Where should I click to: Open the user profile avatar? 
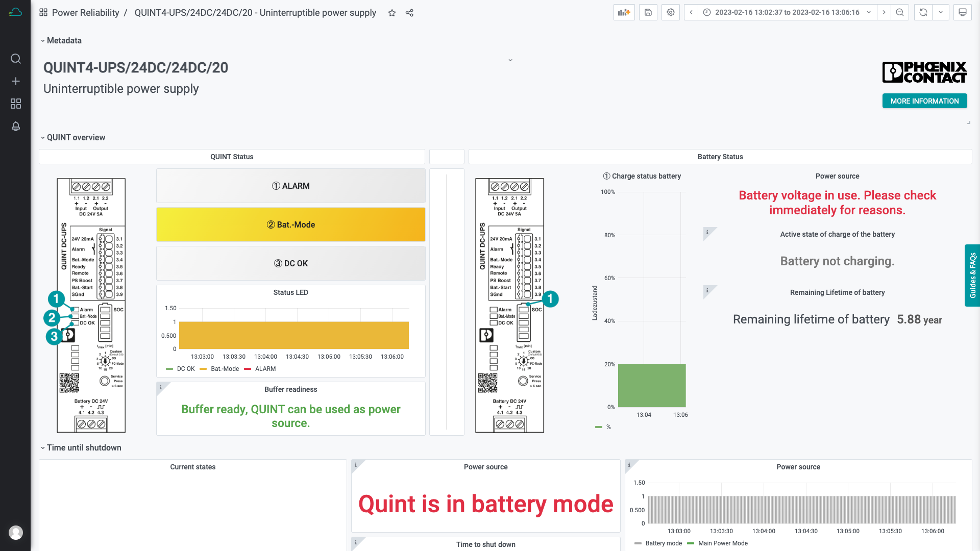(x=16, y=532)
